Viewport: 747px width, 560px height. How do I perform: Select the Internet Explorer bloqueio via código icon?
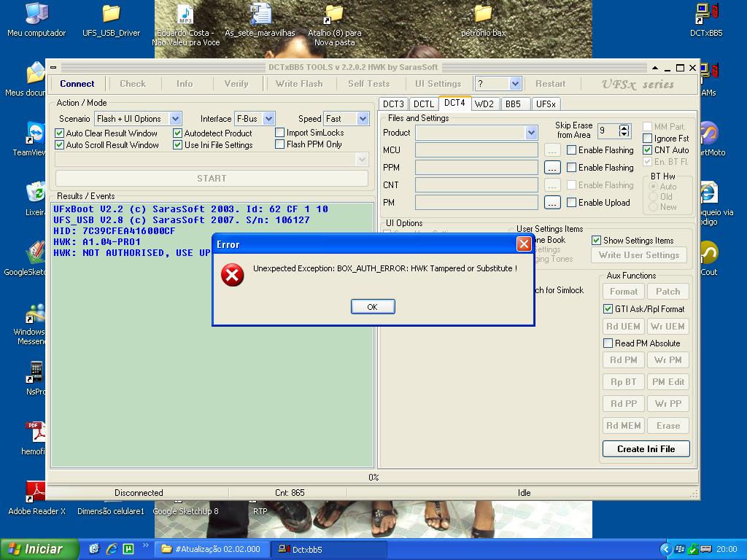(x=709, y=192)
